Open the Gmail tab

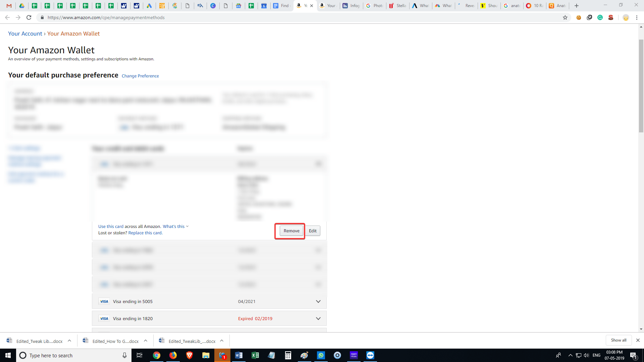(x=9, y=6)
